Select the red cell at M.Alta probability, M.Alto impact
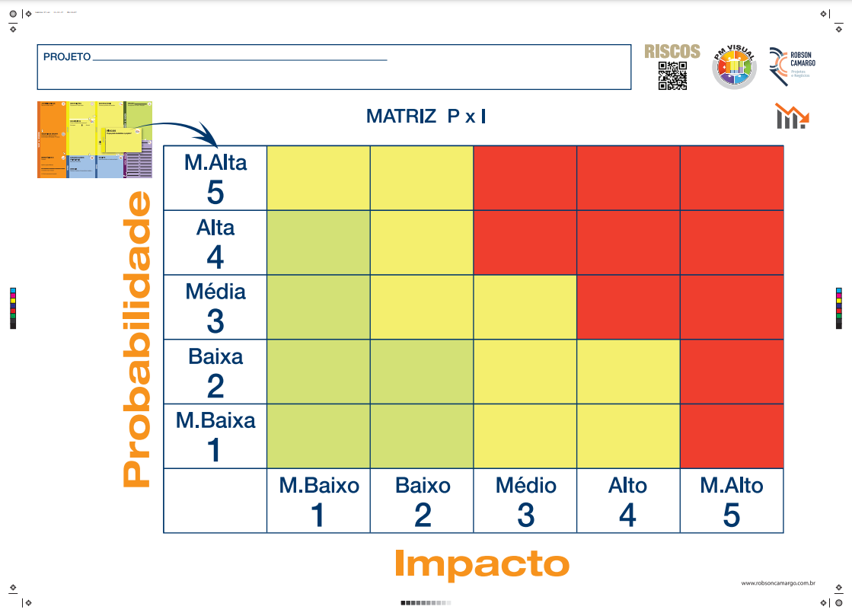Image resolution: width=852 pixels, height=616 pixels. (x=731, y=178)
